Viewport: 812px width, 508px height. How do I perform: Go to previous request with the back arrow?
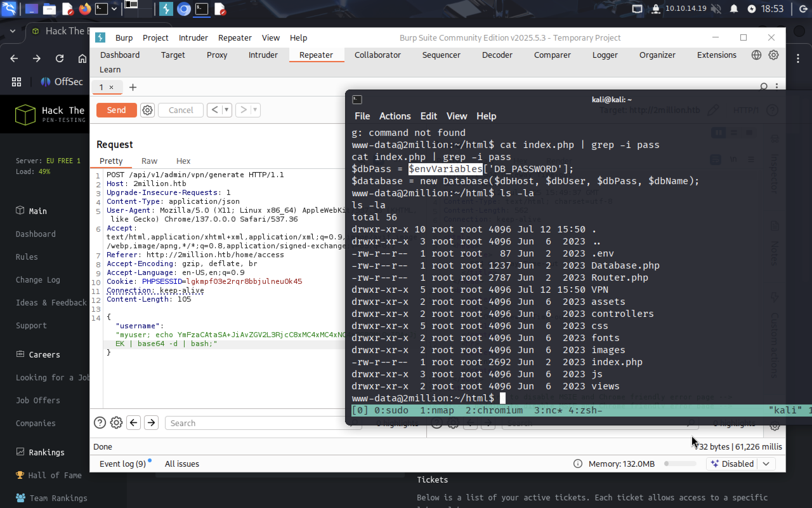(215, 110)
